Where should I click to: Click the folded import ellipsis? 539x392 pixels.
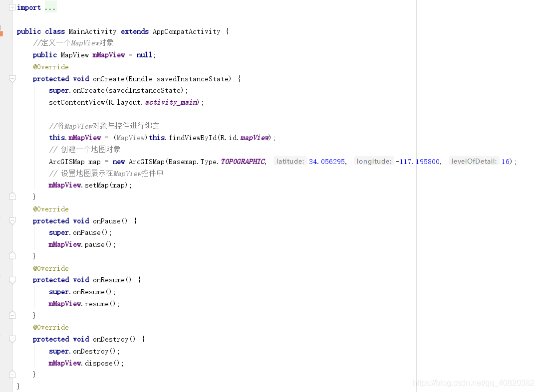[x=50, y=7]
